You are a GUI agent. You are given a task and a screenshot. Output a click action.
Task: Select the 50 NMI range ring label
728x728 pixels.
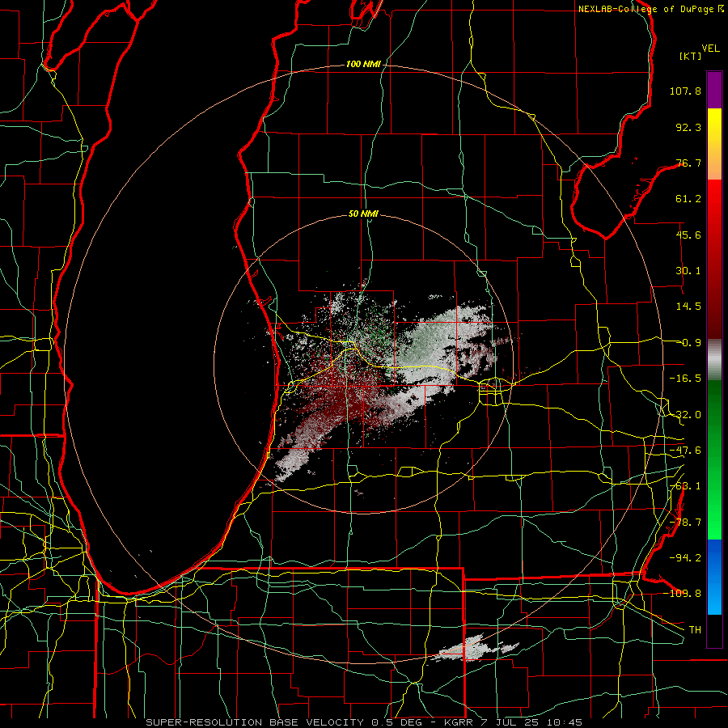click(363, 214)
